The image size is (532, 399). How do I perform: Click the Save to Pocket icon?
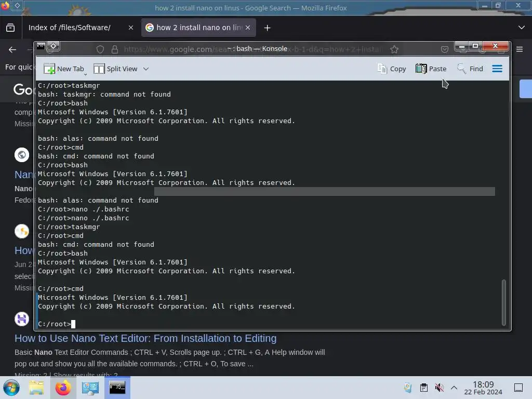point(445,49)
